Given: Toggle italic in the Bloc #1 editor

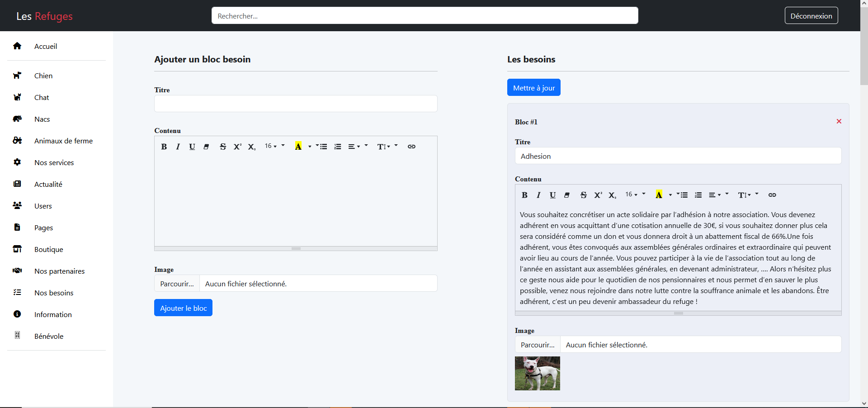Looking at the screenshot, I should coord(538,195).
